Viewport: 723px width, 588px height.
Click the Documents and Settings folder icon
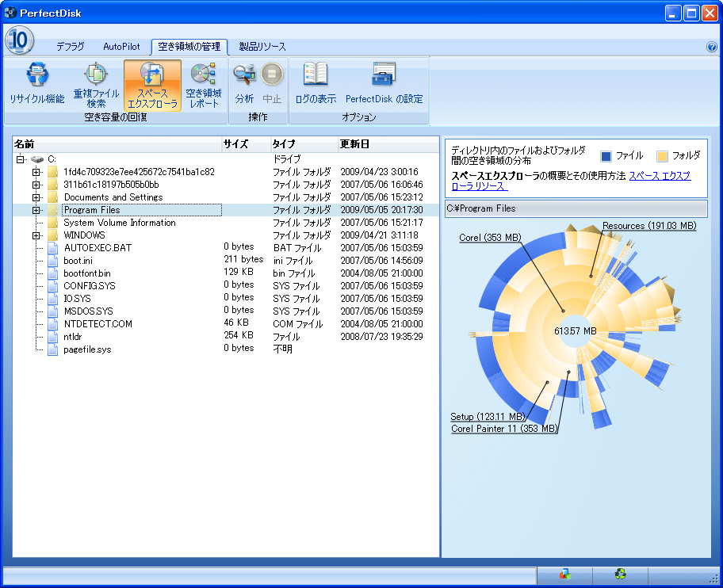(x=52, y=197)
